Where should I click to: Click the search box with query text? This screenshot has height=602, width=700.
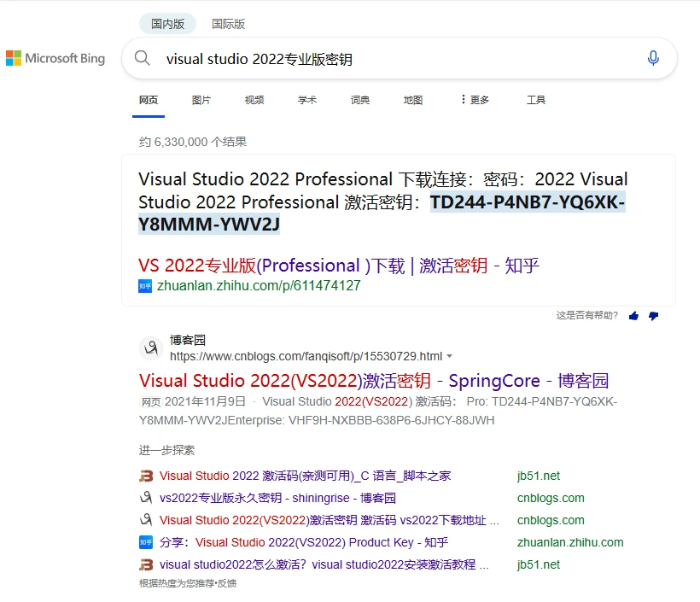[x=400, y=59]
